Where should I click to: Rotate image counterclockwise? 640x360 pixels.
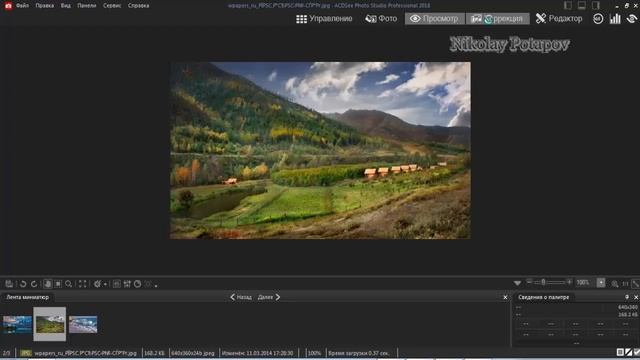pyautogui.click(x=23, y=284)
